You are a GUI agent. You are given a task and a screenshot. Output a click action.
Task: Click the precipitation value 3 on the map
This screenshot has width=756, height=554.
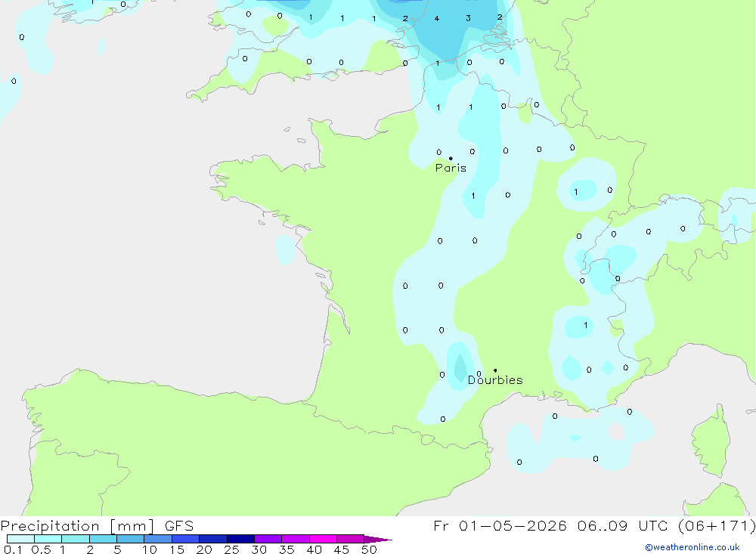click(469, 18)
